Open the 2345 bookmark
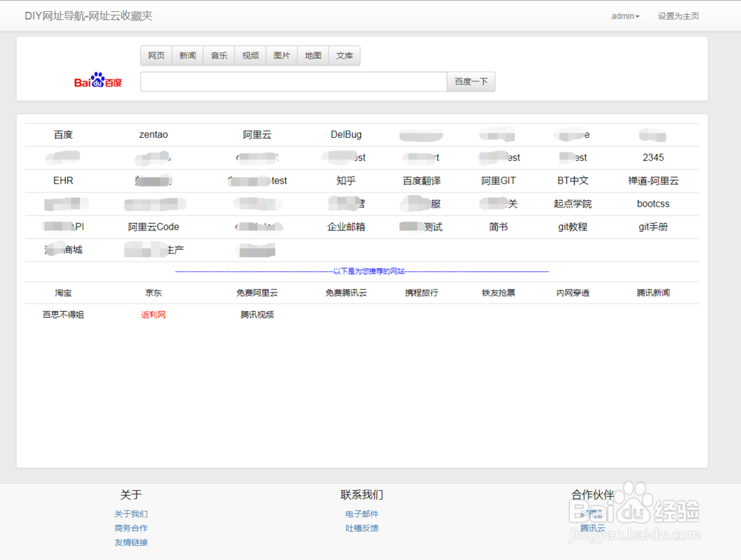The height and width of the screenshot is (560, 741). coord(653,157)
